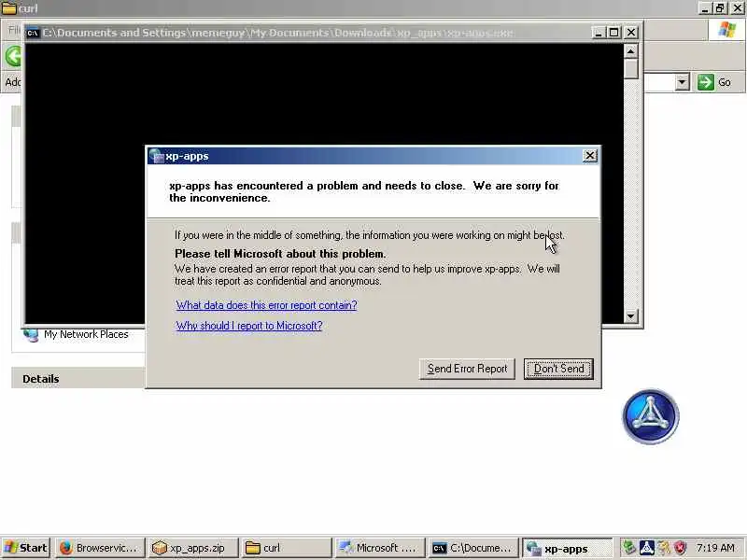
Task: Click the Go button in curl window
Action: click(714, 82)
